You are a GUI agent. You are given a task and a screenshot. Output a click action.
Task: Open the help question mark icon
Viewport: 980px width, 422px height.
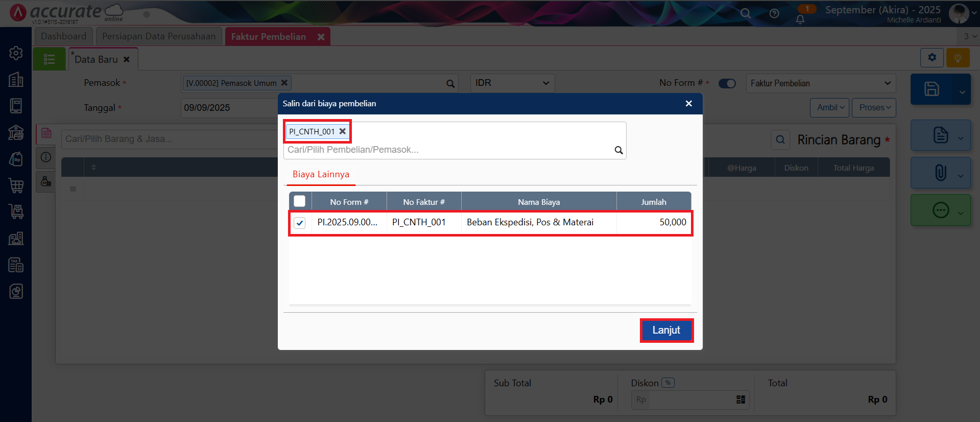774,14
